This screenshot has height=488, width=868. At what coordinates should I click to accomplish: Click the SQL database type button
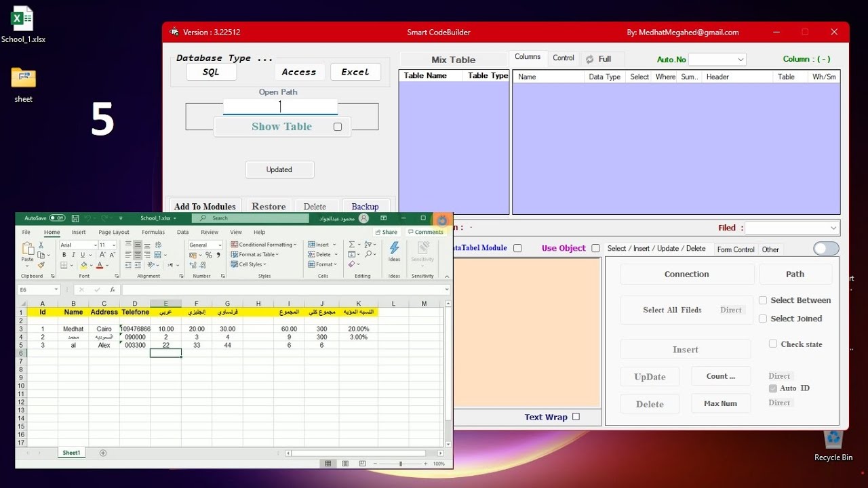(x=211, y=72)
